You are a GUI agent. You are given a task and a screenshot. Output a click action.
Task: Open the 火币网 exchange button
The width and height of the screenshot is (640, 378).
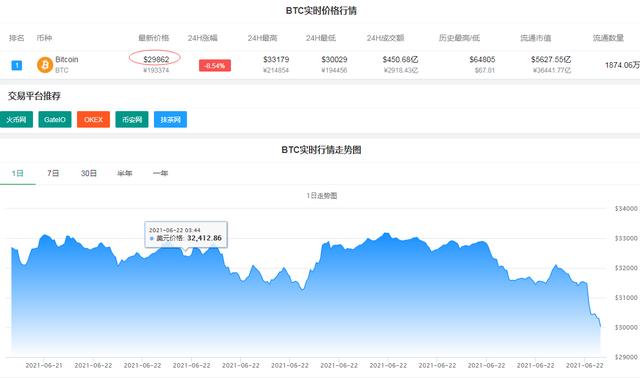pos(16,120)
